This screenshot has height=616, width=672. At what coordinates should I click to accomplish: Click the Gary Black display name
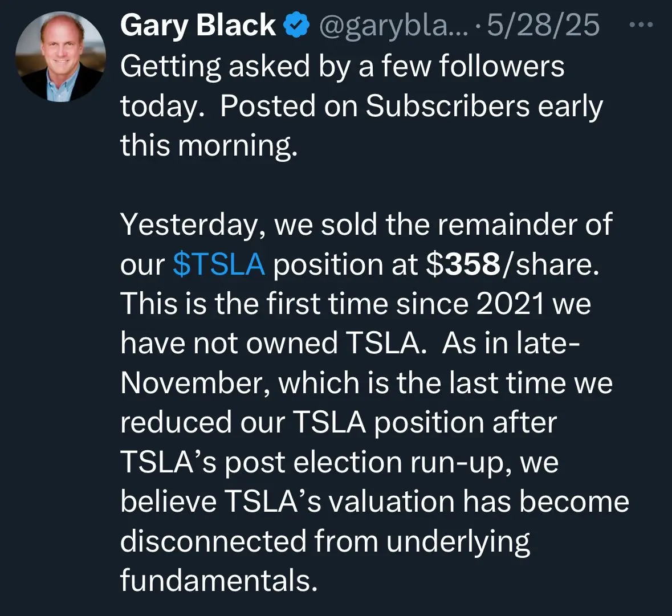click(198, 25)
